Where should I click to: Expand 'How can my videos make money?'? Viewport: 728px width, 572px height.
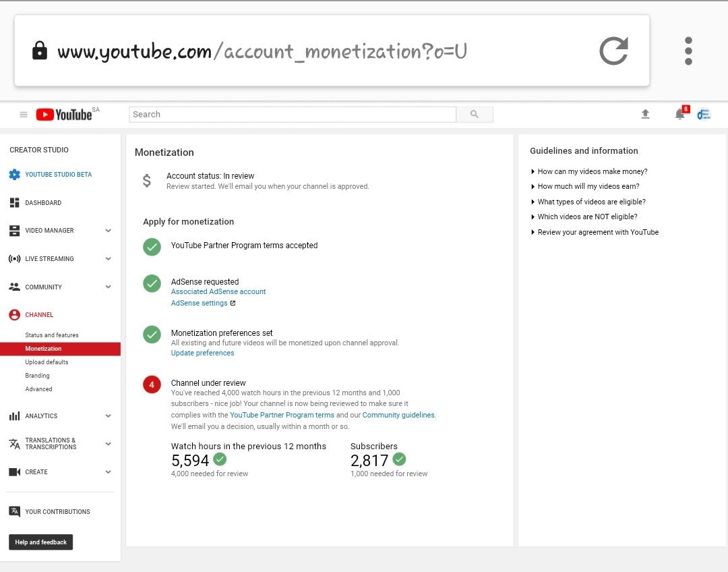[x=588, y=171]
